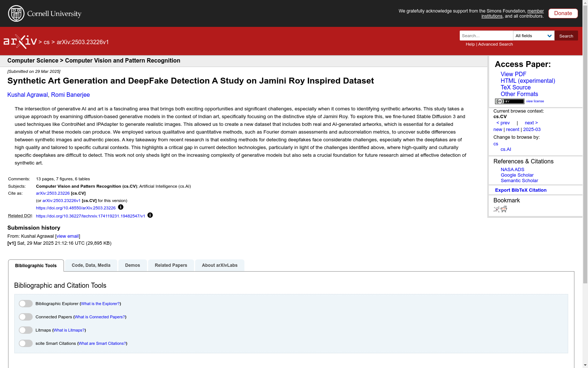Click the Cornell University logo
The height and width of the screenshot is (368, 588).
45,14
